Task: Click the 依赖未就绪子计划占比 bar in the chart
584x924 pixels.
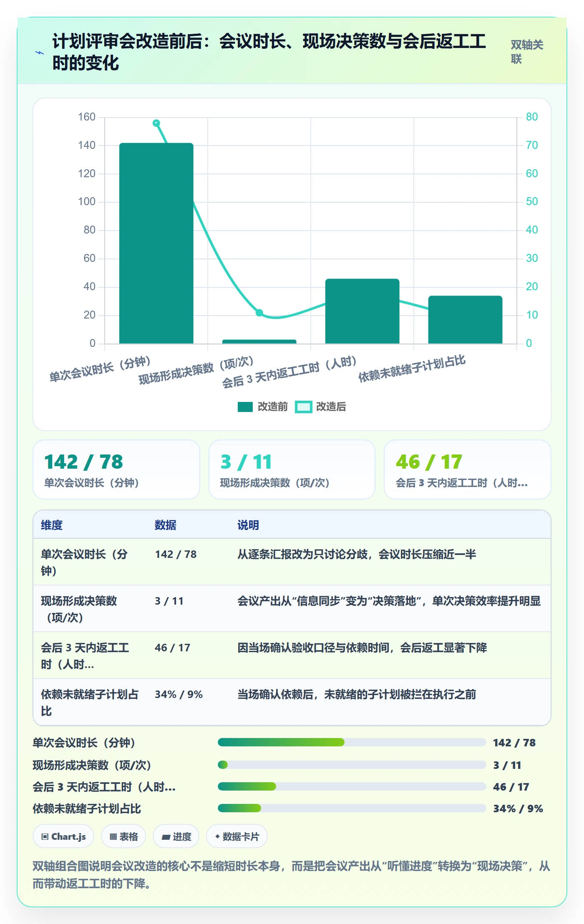Action: pos(466,319)
